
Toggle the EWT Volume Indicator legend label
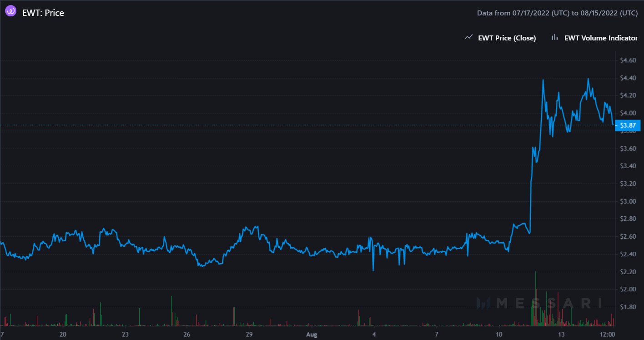pos(601,38)
